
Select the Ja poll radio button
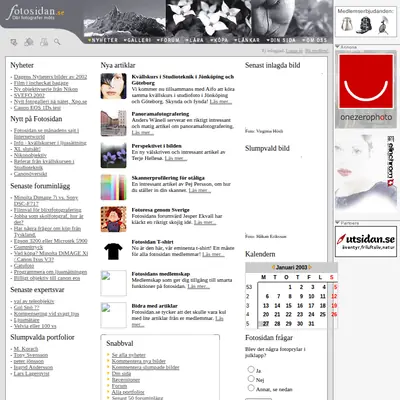coord(251,369)
